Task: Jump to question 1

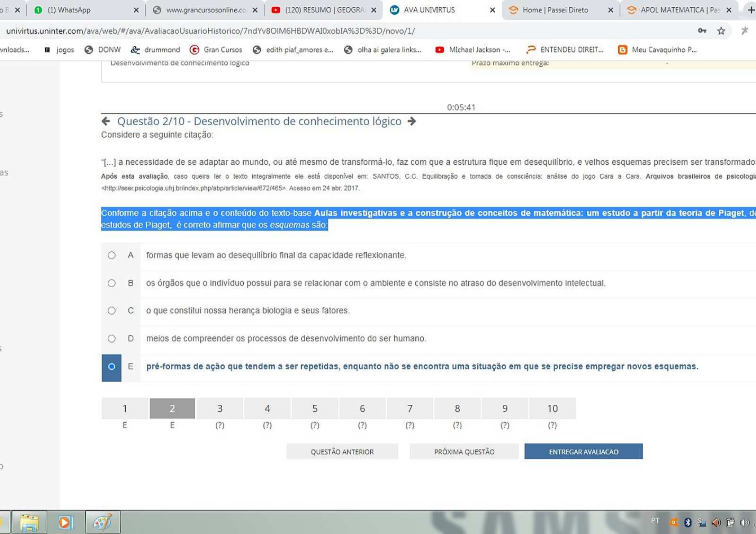Action: 125,408
